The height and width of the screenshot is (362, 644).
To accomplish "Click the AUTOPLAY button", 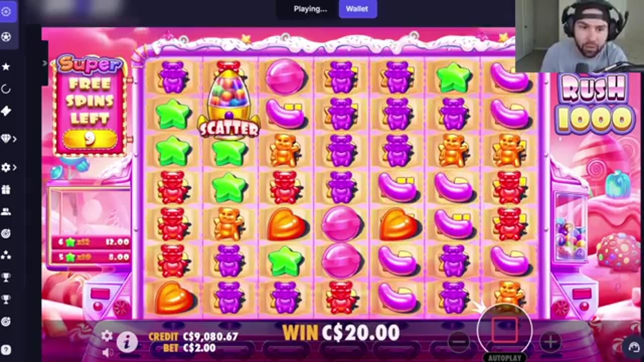I will point(505,358).
